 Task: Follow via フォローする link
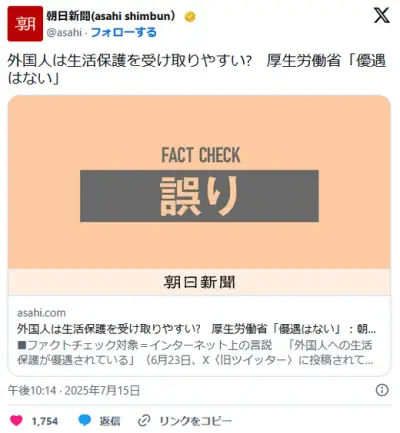[x=123, y=32]
